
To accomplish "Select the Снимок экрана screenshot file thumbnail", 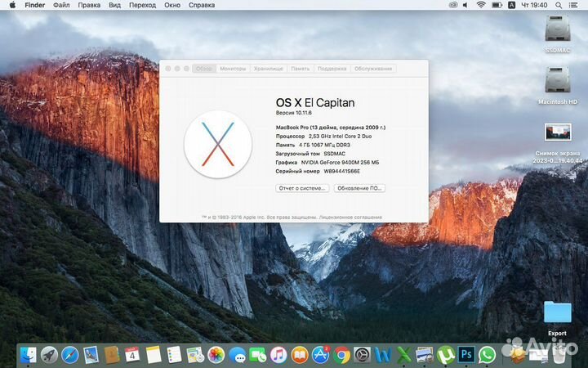I will 558,132.
